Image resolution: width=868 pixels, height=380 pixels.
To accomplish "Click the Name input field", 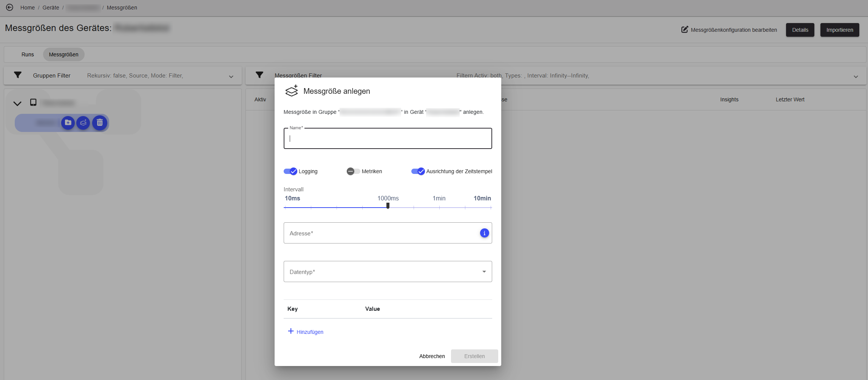I will pos(388,138).
